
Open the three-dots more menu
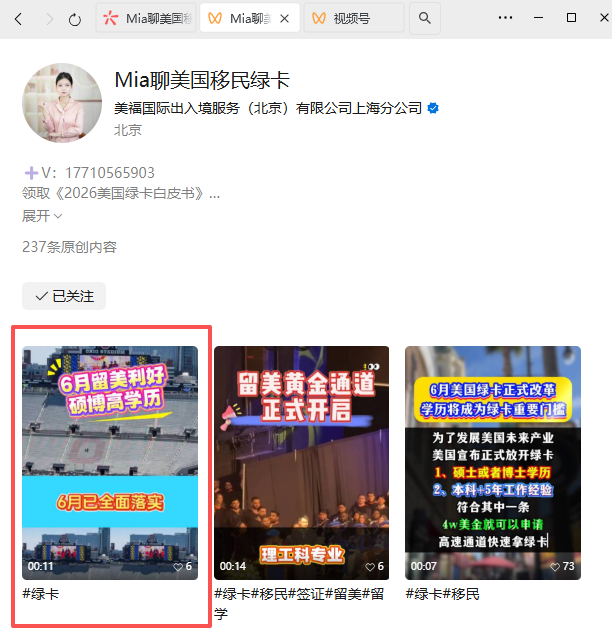pos(505,18)
